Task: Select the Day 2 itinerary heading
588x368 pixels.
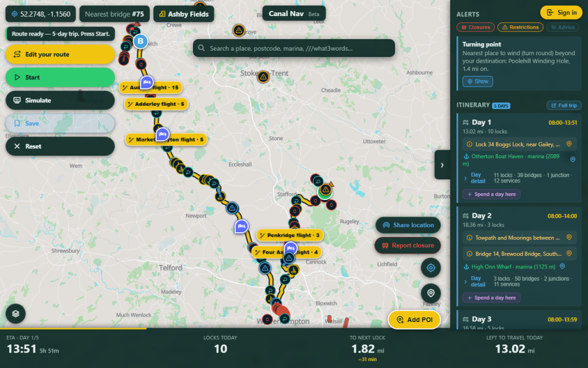Action: (482, 216)
